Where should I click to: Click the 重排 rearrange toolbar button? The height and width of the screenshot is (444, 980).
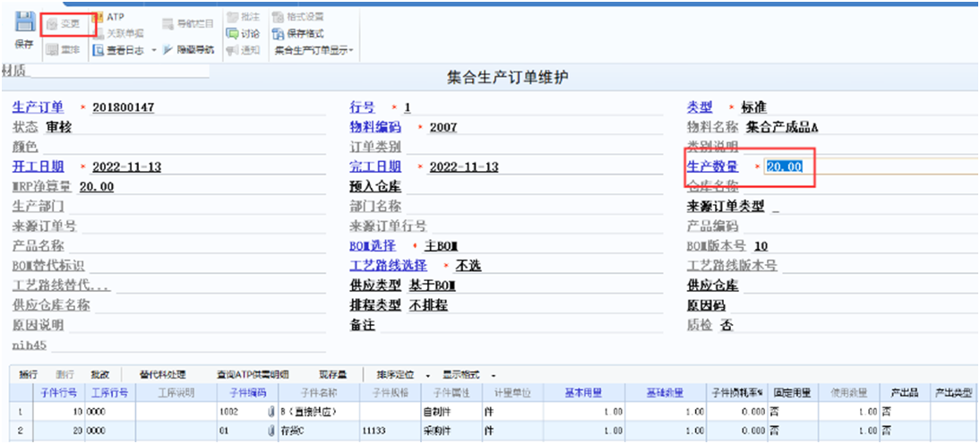tap(63, 50)
